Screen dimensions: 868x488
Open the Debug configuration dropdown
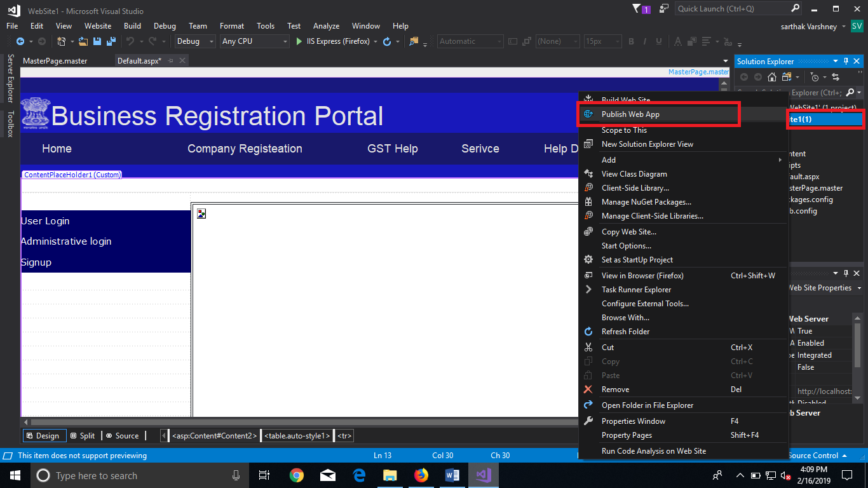196,41
